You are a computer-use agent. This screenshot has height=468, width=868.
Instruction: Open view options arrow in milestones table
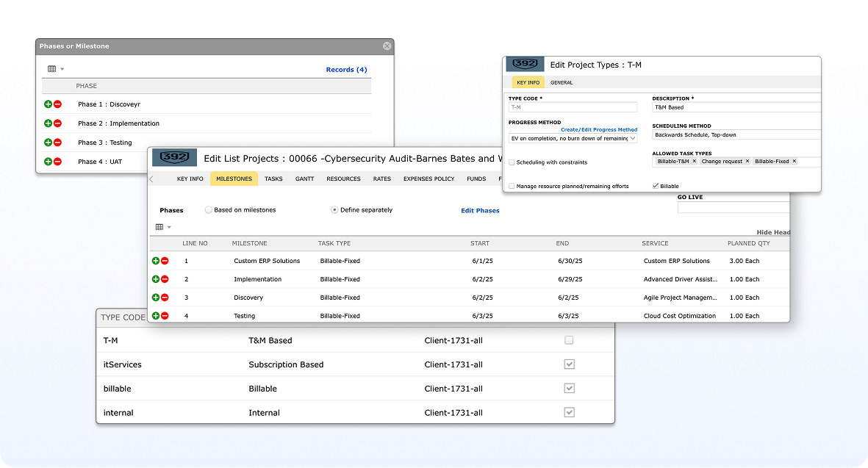click(169, 227)
